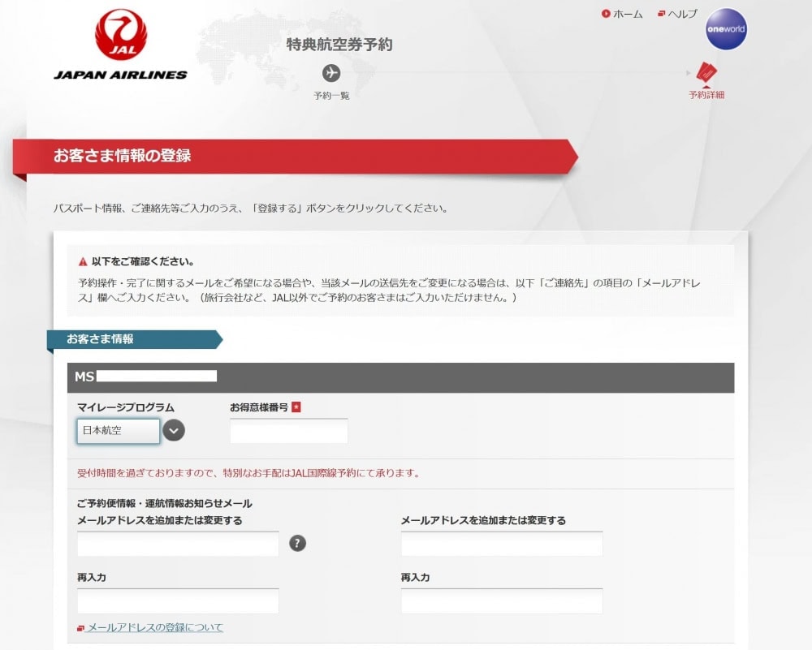Click the 以下をご確認ください warning heading
Screen dimensions: 812x650
pyautogui.click(x=143, y=262)
